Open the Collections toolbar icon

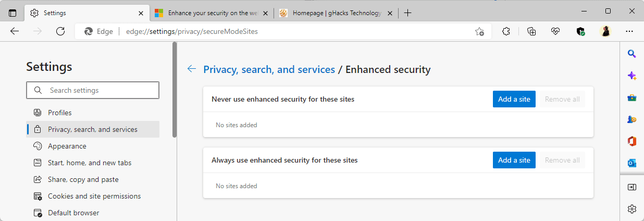[531, 31]
